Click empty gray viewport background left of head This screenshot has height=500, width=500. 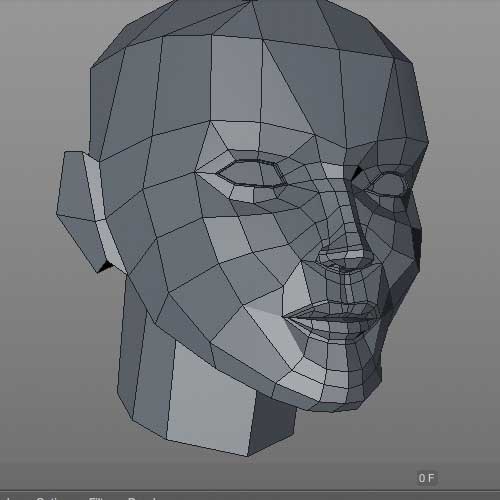[x=30, y=300]
